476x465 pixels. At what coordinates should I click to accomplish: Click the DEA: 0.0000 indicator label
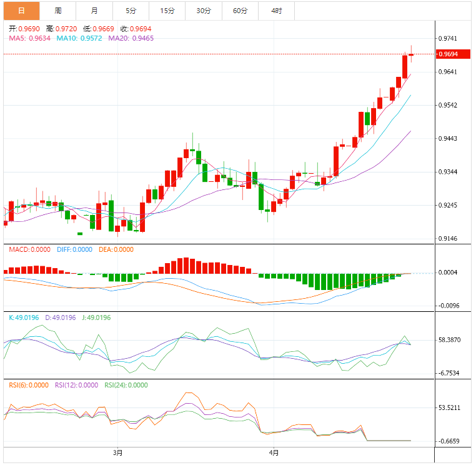[116, 249]
